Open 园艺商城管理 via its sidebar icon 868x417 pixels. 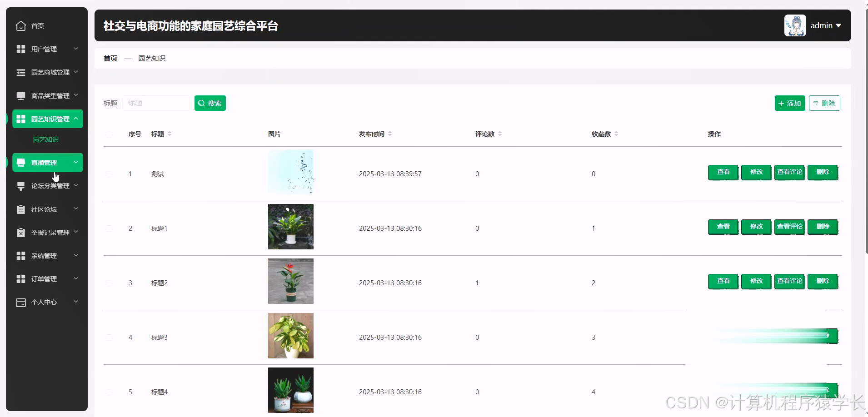point(20,72)
